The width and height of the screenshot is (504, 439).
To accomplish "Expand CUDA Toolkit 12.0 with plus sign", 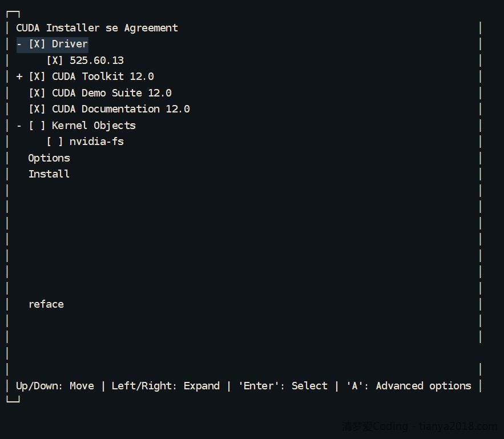I will [x=19, y=76].
